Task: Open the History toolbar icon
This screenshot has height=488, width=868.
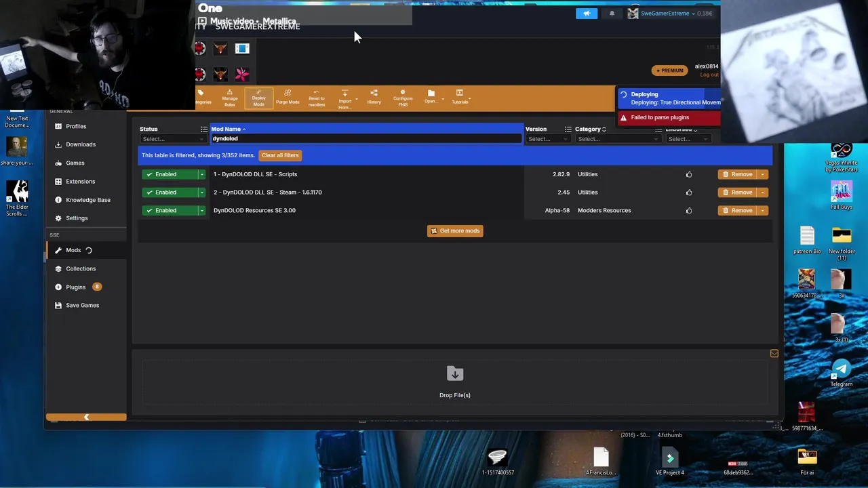Action: (x=374, y=98)
